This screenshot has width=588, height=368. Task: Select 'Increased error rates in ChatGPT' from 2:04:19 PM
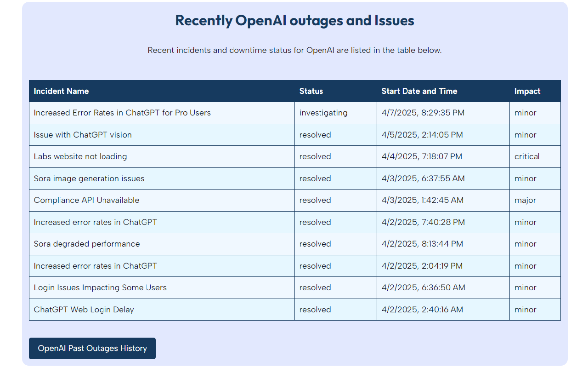point(96,266)
